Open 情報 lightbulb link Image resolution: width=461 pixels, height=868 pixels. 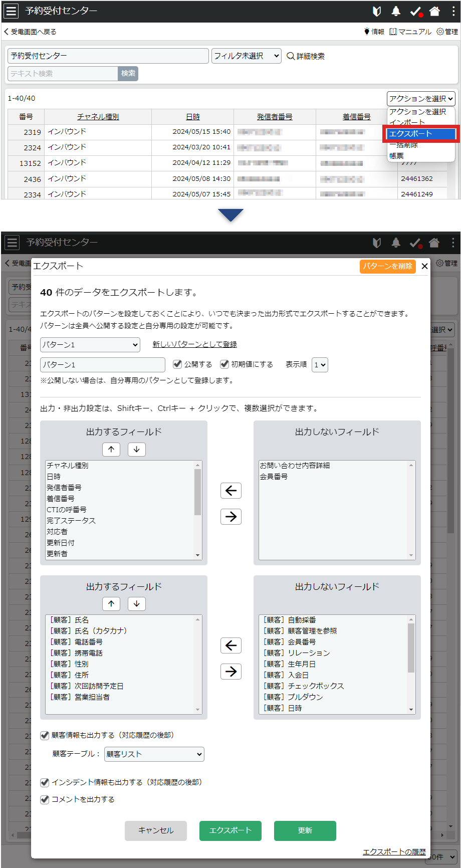click(x=374, y=32)
